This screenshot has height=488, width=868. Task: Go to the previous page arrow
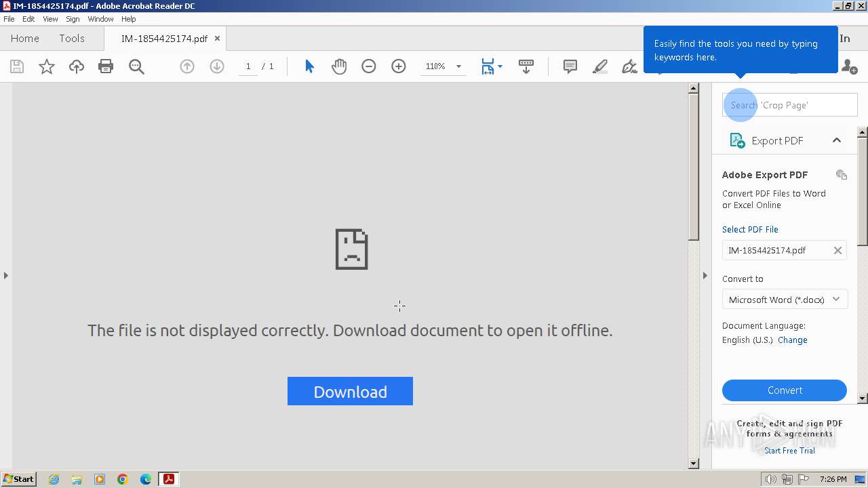(187, 66)
